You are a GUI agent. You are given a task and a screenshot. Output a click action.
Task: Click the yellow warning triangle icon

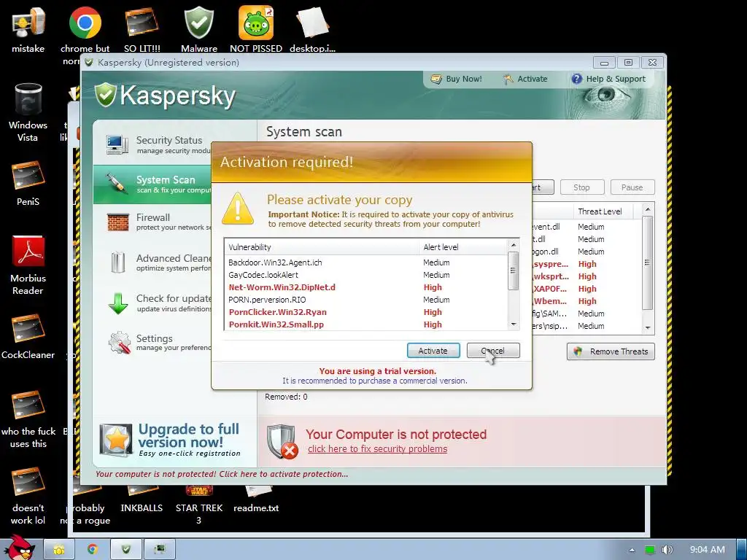tap(237, 208)
